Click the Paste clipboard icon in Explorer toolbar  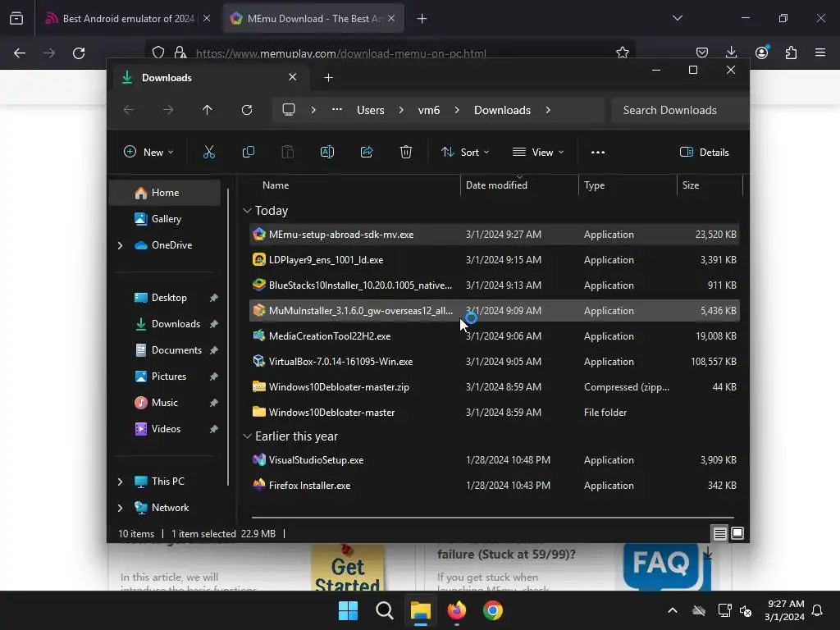[288, 152]
